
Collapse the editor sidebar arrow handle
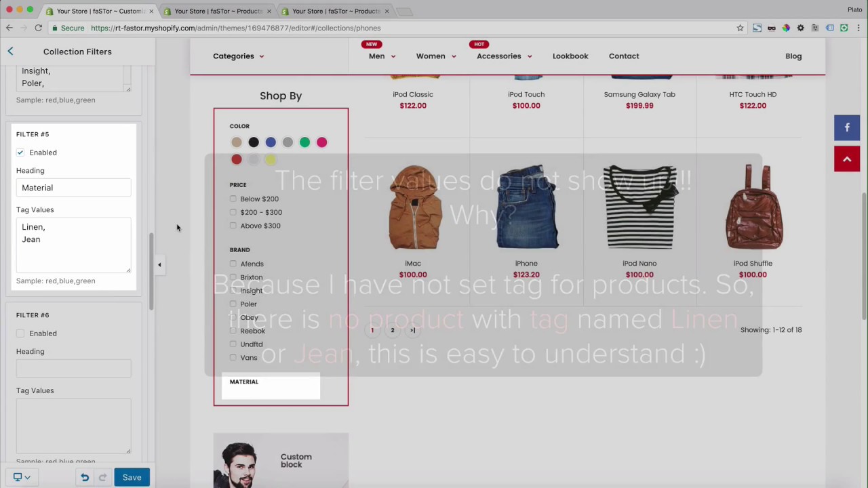159,265
